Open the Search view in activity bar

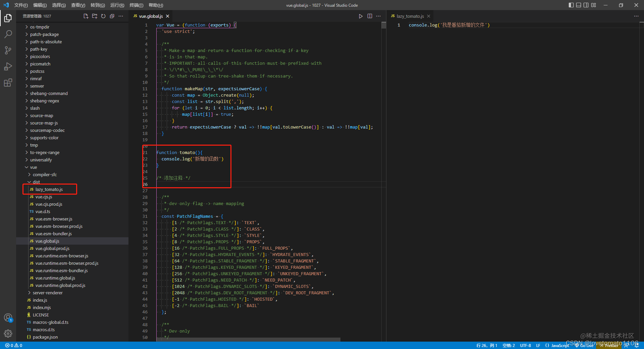[x=8, y=34]
